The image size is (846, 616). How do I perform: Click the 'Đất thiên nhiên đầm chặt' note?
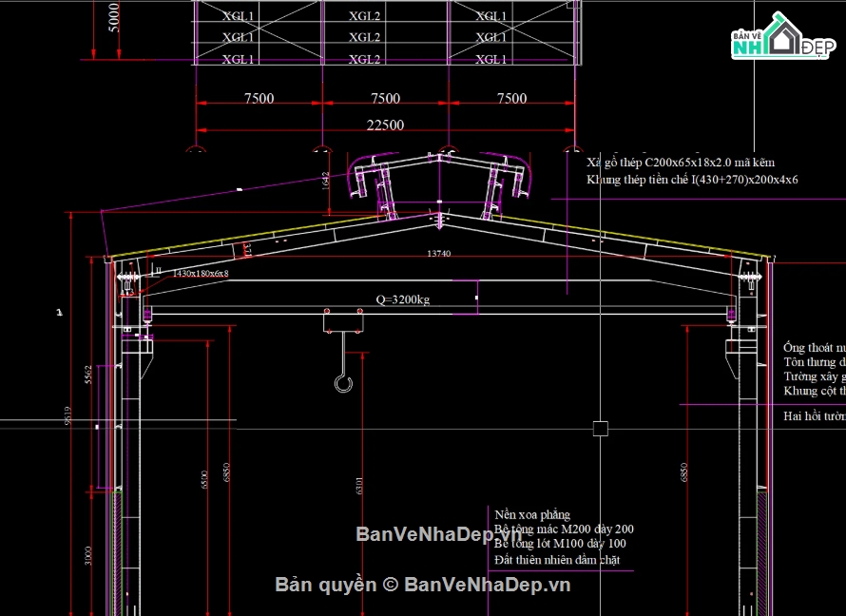tap(557, 560)
